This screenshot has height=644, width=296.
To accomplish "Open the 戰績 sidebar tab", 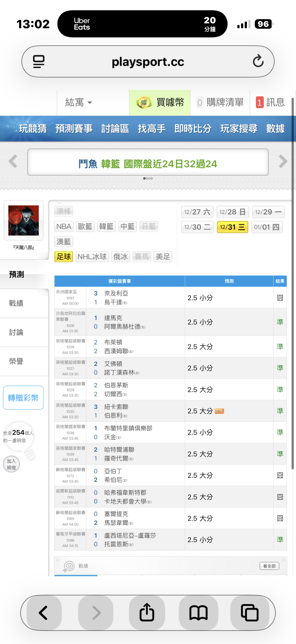I will [x=16, y=303].
